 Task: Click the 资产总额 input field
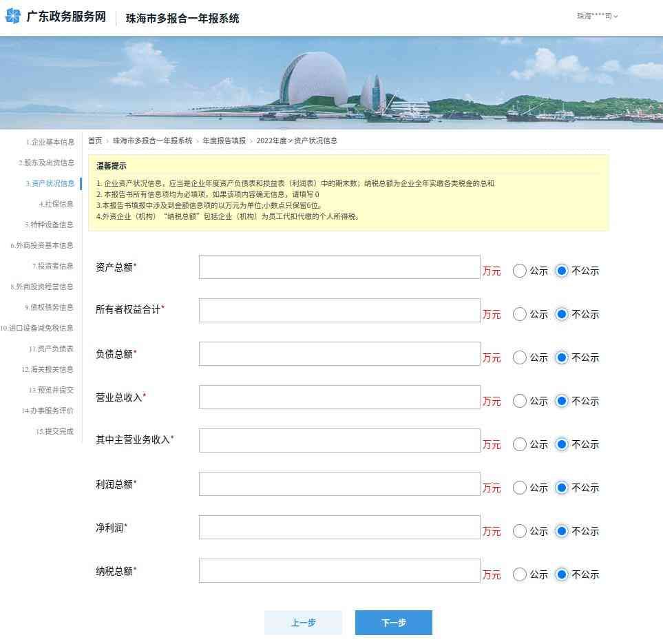339,267
